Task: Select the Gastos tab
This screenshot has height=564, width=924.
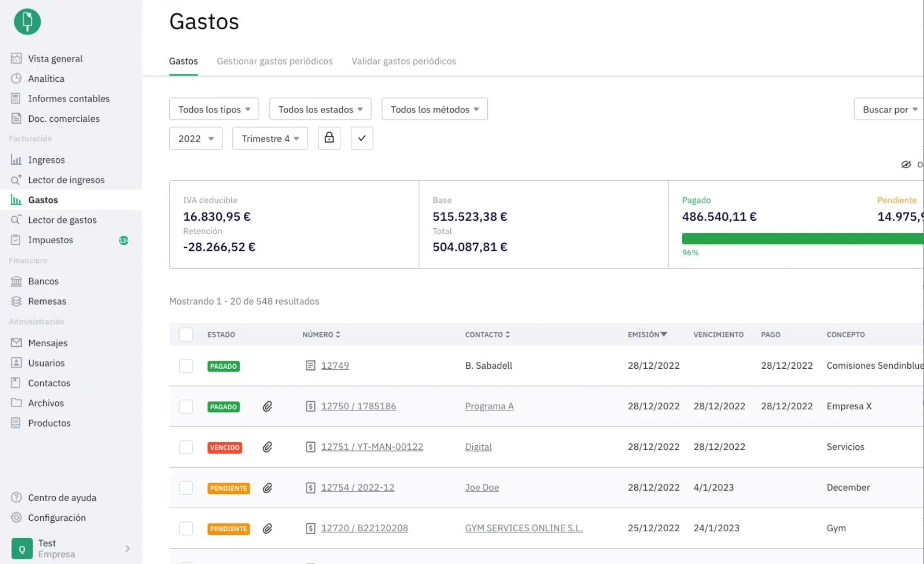Action: pyautogui.click(x=183, y=61)
